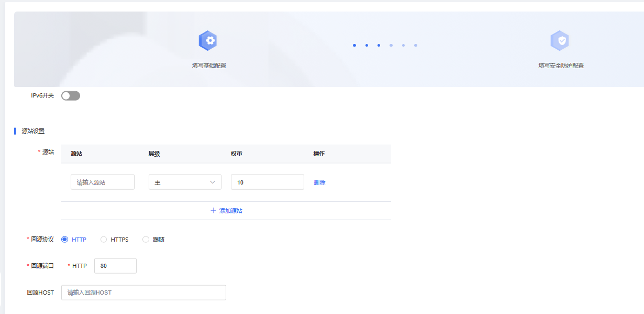Image resolution: width=644 pixels, height=314 pixels.
Task: Jump to the 填写安全防护配置 step label
Action: click(x=561, y=66)
